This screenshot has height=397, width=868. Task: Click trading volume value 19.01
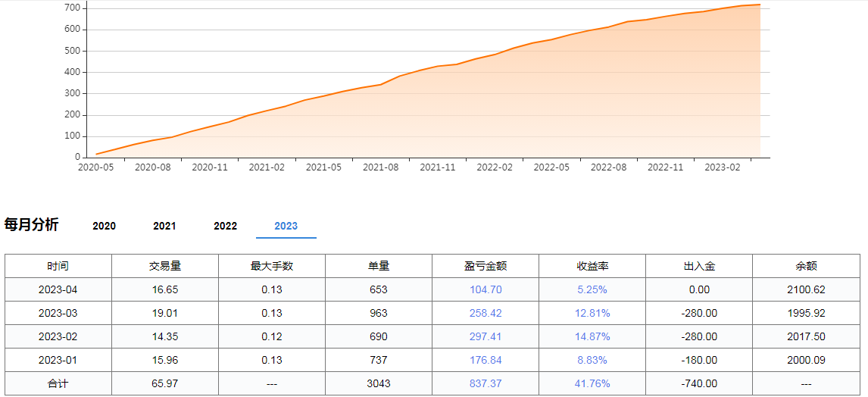(x=165, y=314)
